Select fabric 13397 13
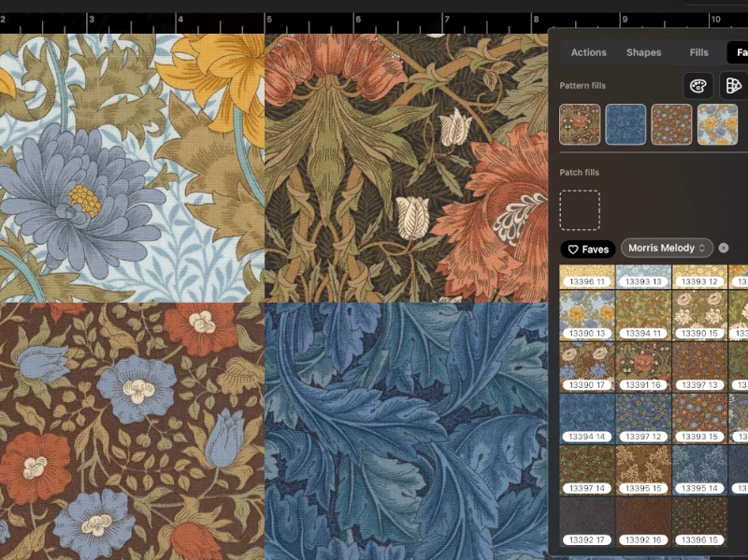The height and width of the screenshot is (560, 748). pos(699,366)
